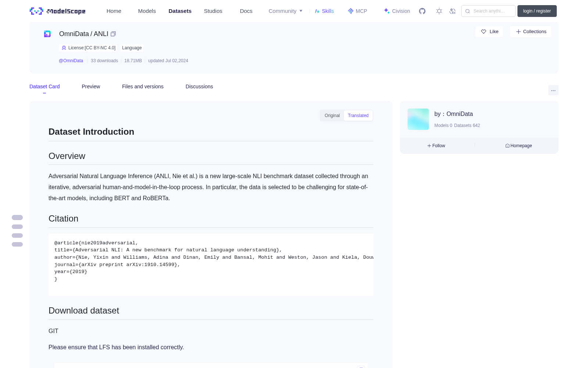
Task: Click the login / register button
Action: pyautogui.click(x=537, y=11)
